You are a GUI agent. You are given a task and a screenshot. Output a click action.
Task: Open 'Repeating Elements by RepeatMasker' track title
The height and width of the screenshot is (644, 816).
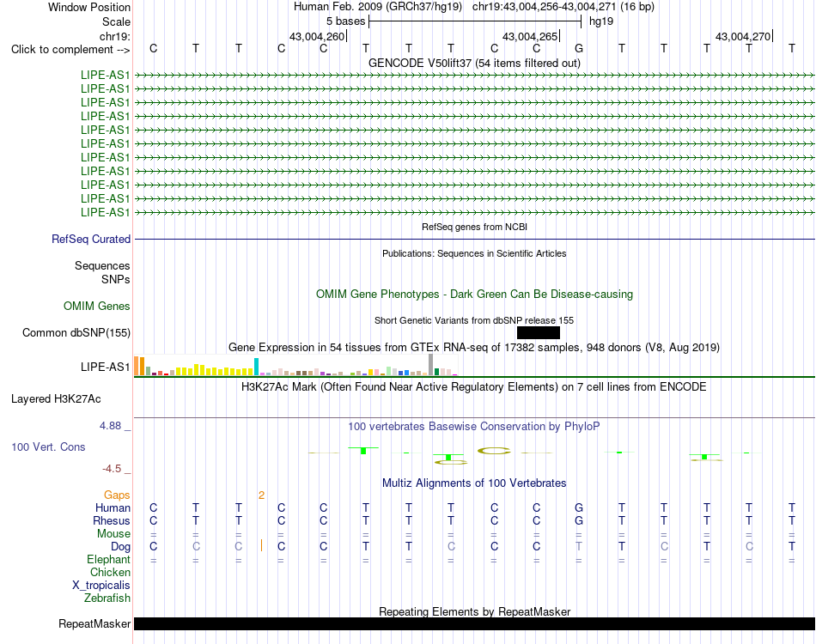pos(474,611)
